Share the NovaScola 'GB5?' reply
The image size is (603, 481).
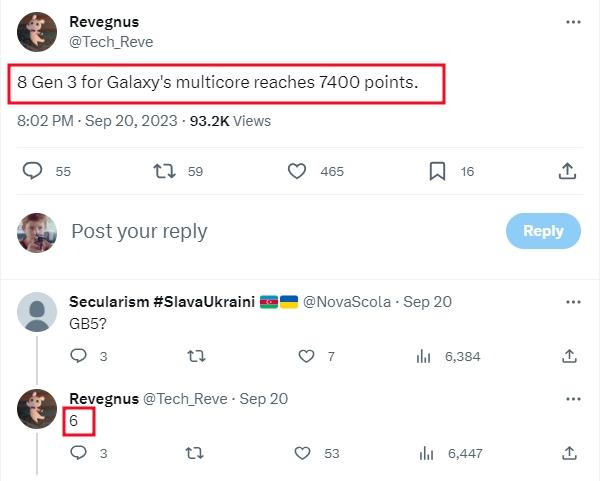(569, 355)
